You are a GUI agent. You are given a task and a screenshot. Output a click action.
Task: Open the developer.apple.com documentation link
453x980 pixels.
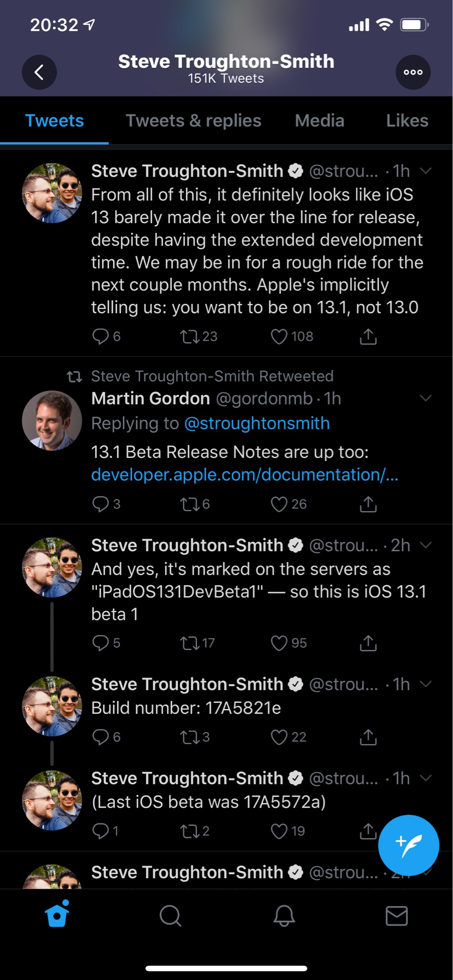(244, 474)
